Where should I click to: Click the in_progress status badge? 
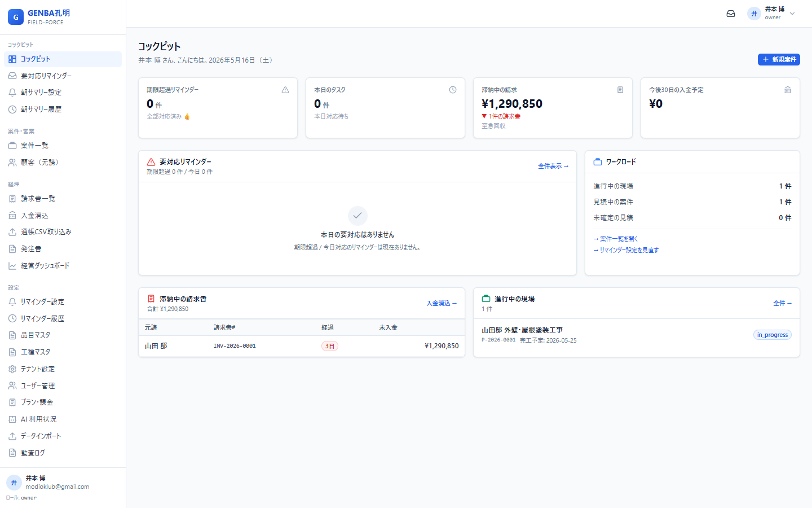[773, 335]
